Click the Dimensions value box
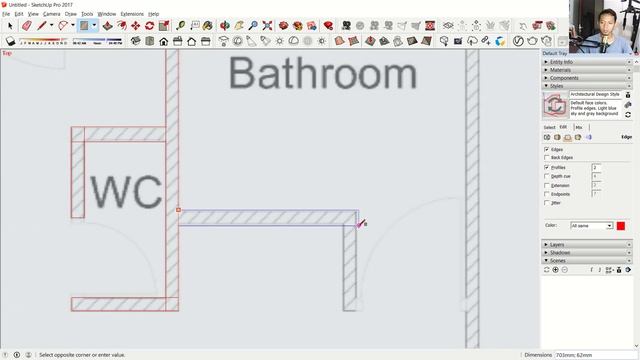Image resolution: width=640 pixels, height=360 pixels. (x=596, y=355)
